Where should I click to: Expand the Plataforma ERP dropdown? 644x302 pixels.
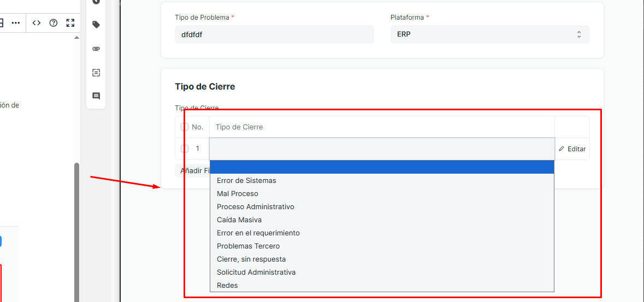(489, 34)
